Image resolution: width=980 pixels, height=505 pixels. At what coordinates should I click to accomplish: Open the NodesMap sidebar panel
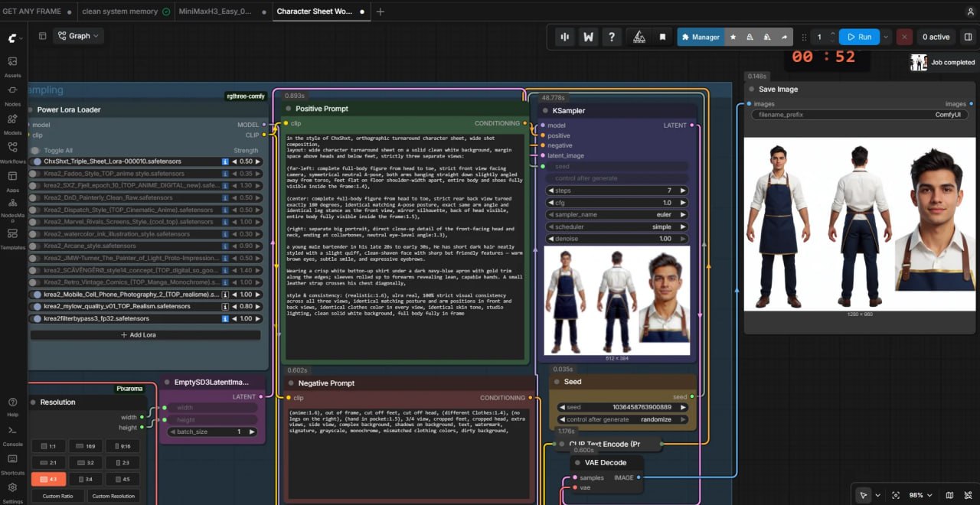tap(12, 210)
